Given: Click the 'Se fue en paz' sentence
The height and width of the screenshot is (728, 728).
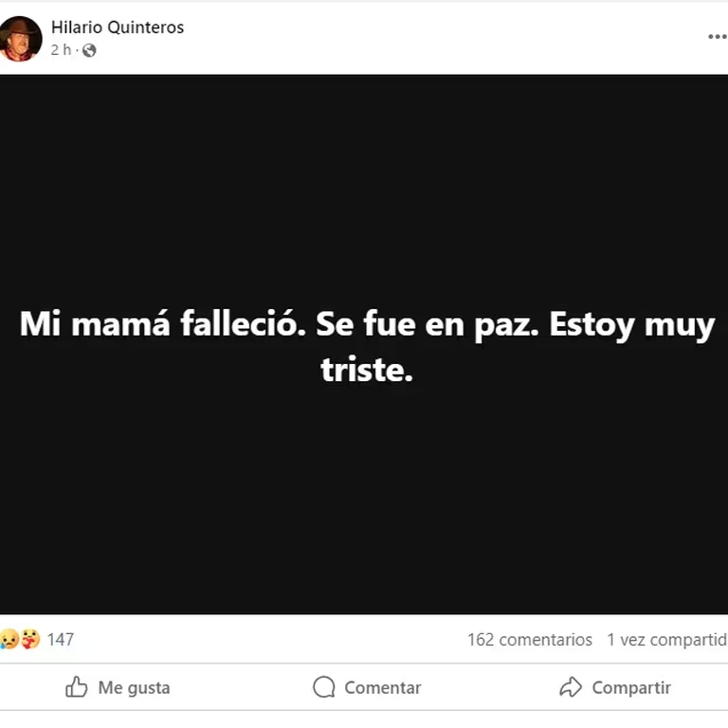Looking at the screenshot, I should 428,325.
